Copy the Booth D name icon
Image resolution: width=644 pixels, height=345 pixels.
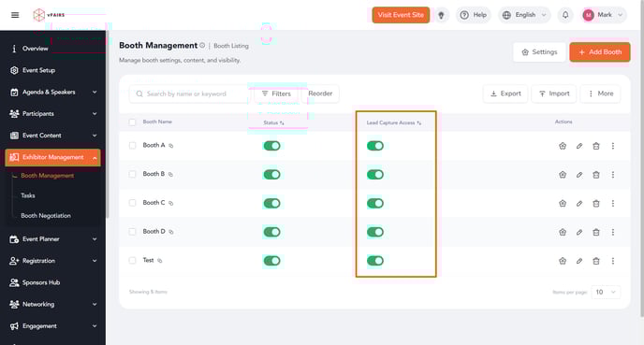(171, 232)
